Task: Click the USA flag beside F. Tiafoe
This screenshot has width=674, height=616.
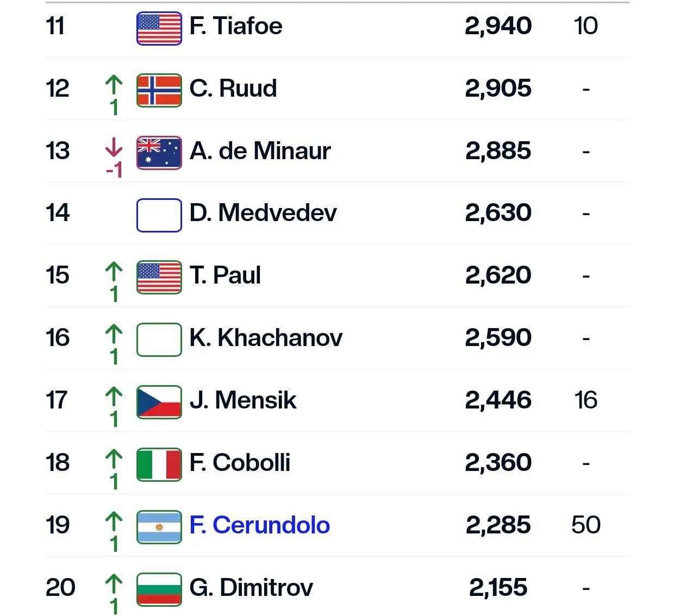Action: click(159, 28)
